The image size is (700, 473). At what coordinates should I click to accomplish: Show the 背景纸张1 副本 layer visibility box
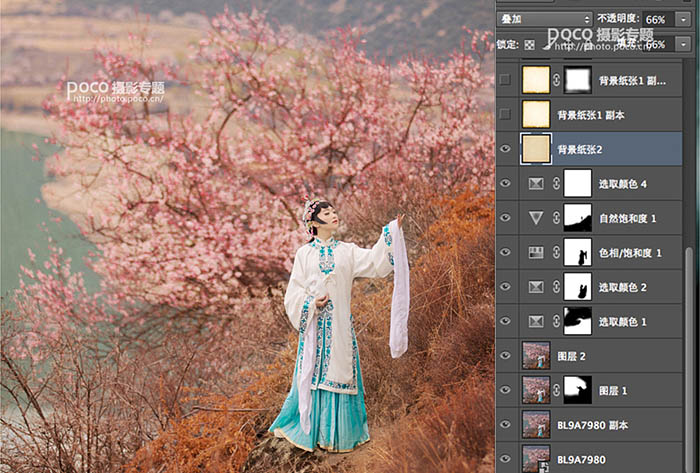(x=505, y=114)
